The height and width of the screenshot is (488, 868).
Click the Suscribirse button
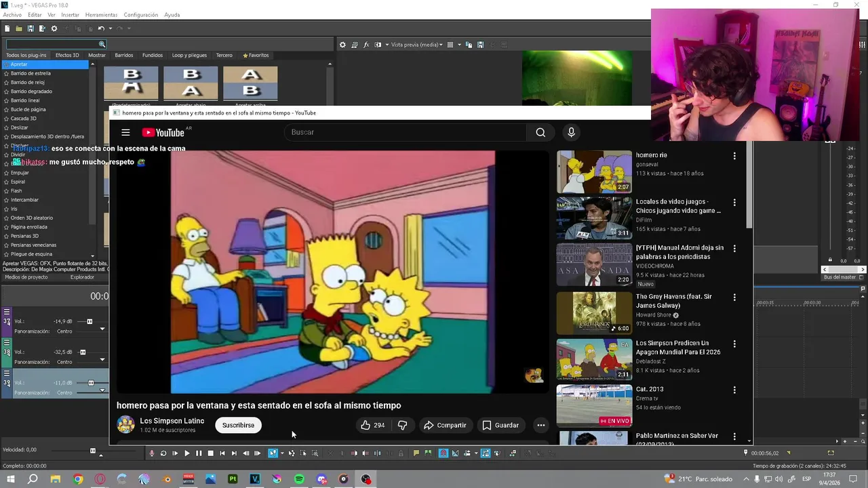[238, 425]
